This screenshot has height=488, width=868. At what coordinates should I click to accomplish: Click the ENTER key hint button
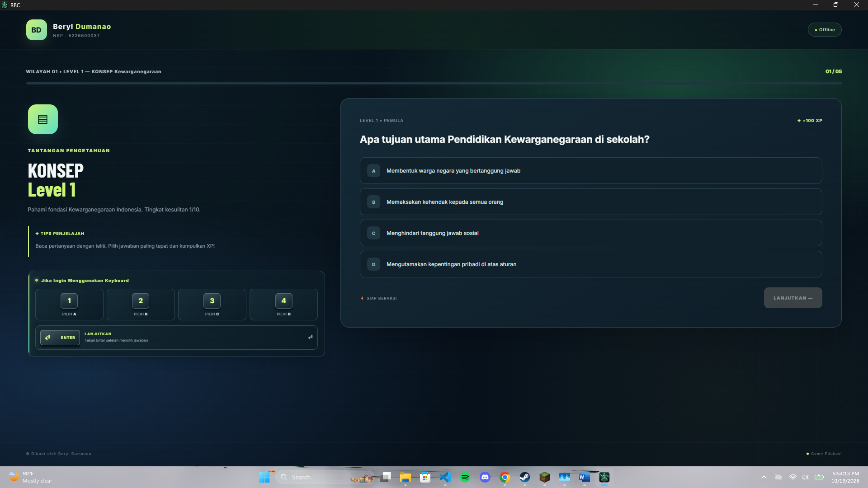(60, 338)
